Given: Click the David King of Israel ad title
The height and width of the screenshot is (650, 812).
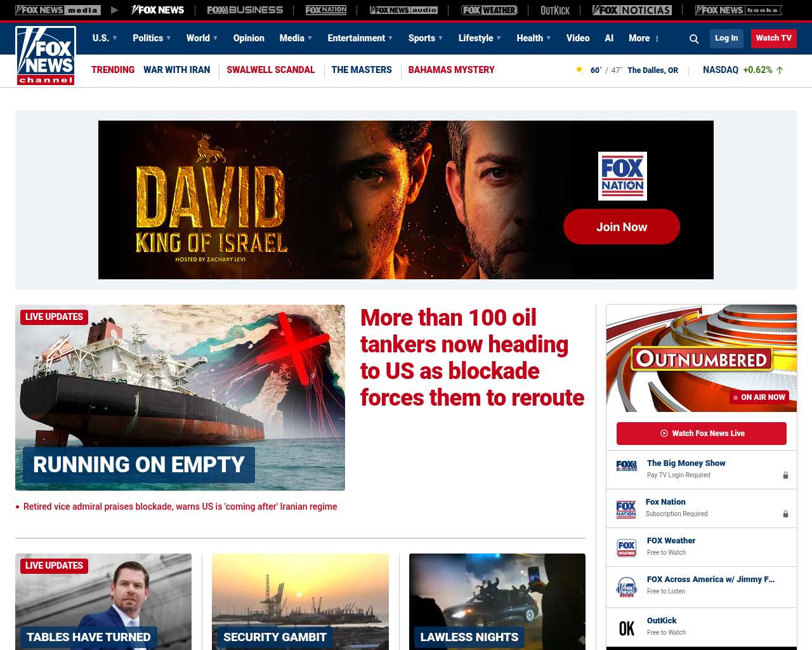Looking at the screenshot, I should click(211, 209).
